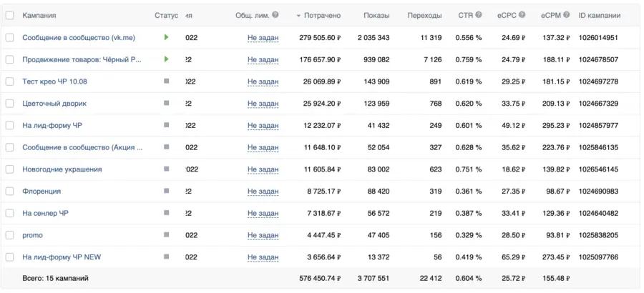Click the green play status icon for Сообщение в сообщество (vk.me)

pos(166,37)
